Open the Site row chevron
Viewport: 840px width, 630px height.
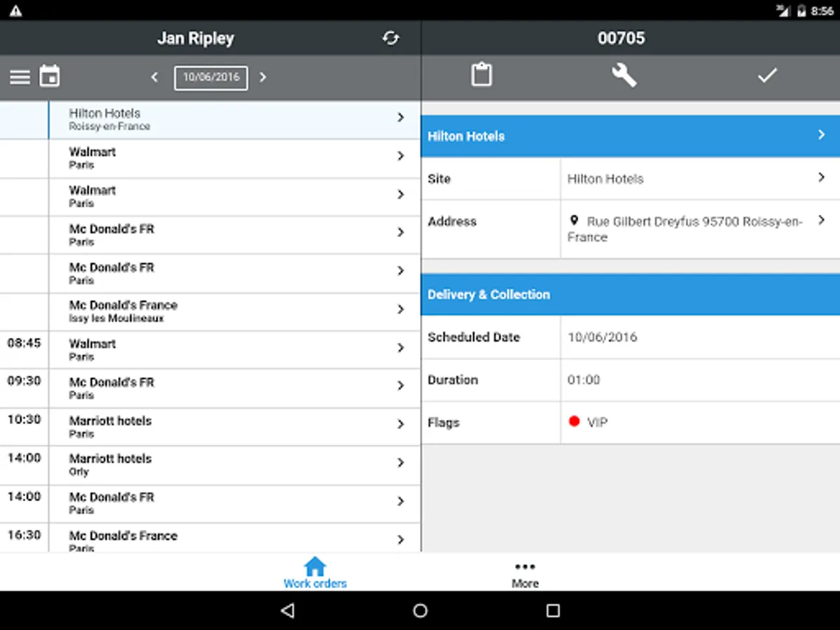point(822,178)
